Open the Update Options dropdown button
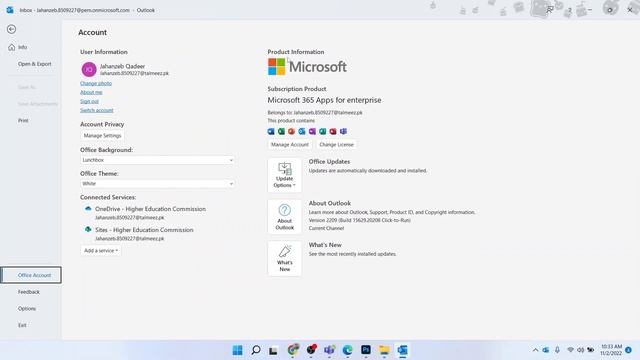Screen dimensions: 640x360 (284, 175)
